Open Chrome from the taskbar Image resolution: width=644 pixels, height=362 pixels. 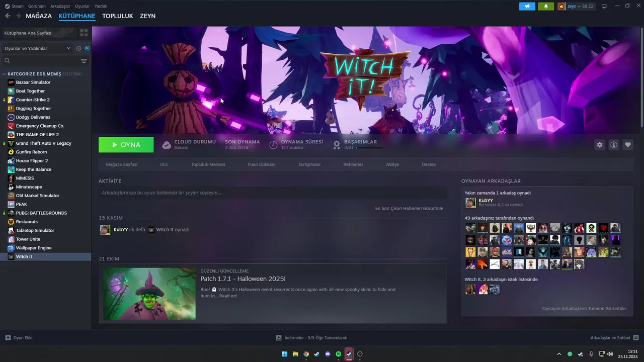(x=306, y=354)
